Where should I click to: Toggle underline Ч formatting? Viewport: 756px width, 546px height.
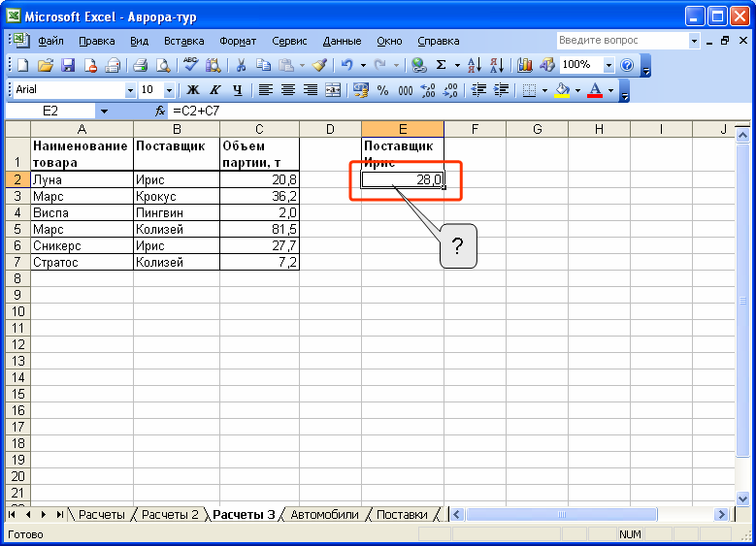point(237,90)
